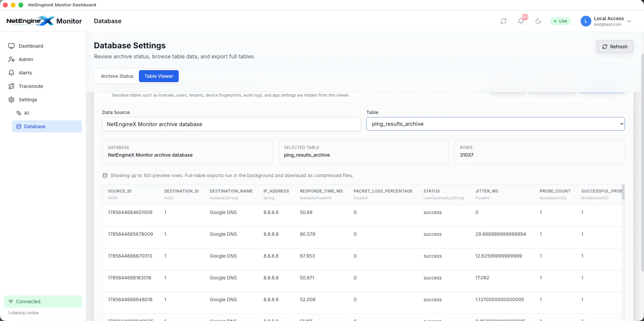Open Local Access user avatar
This screenshot has height=321, width=644.
[x=586, y=21]
